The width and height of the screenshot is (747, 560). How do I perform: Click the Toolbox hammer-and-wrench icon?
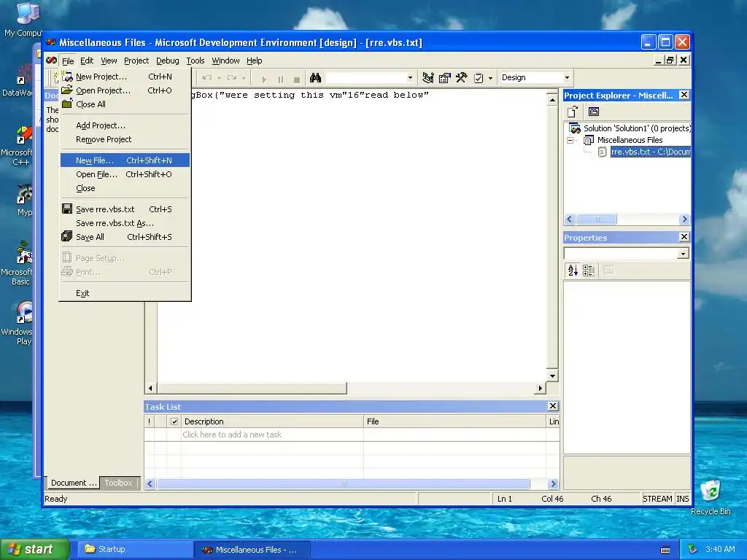coord(461,77)
